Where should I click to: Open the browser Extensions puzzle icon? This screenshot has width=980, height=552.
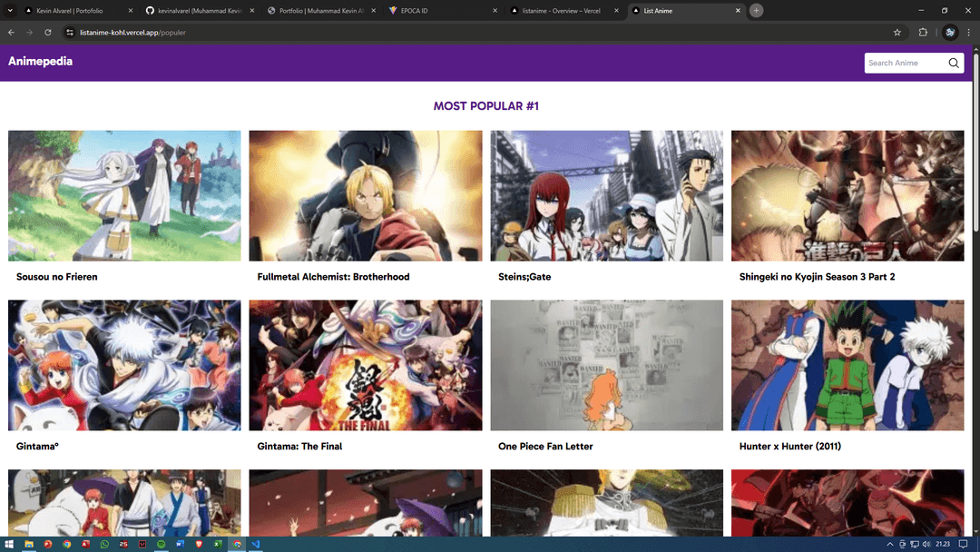[924, 32]
